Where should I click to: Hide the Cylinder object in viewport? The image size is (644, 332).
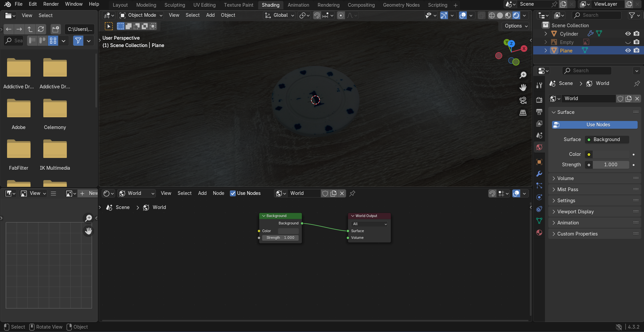point(628,34)
